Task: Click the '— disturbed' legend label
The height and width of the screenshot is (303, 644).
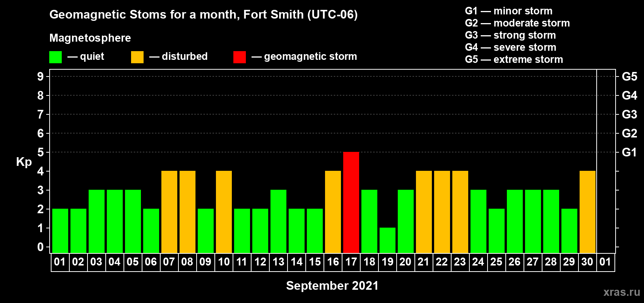Action: (x=178, y=56)
